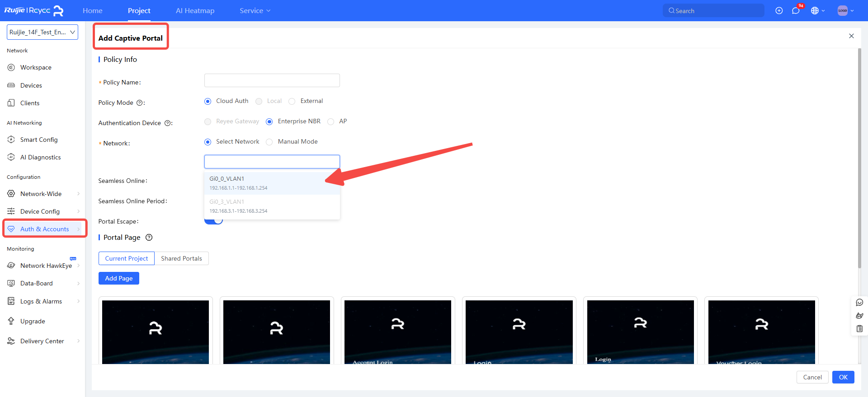Click the Network HawkEye eye icon

coord(11,266)
